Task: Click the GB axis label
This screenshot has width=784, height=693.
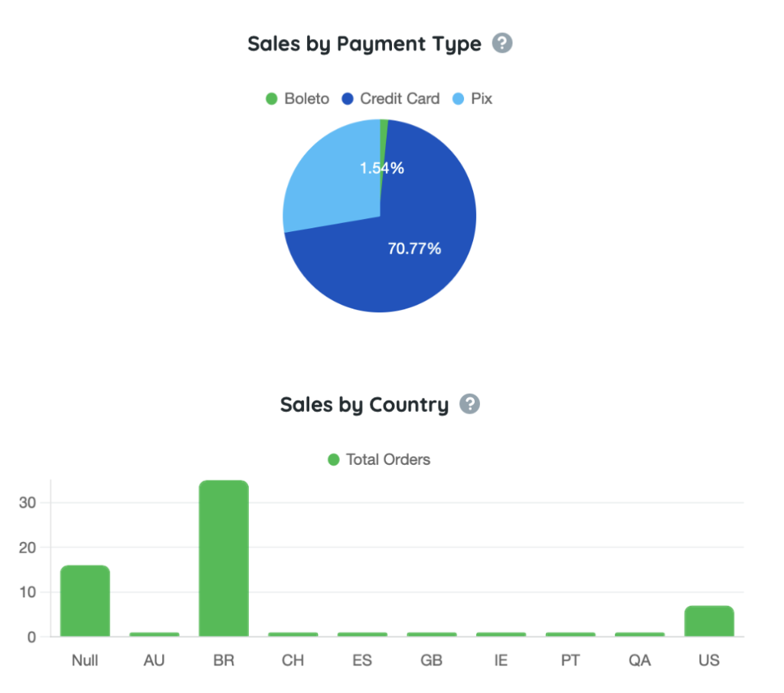Action: point(431,659)
